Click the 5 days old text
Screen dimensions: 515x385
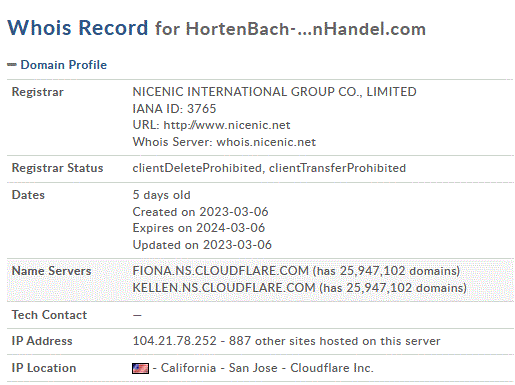161,195
